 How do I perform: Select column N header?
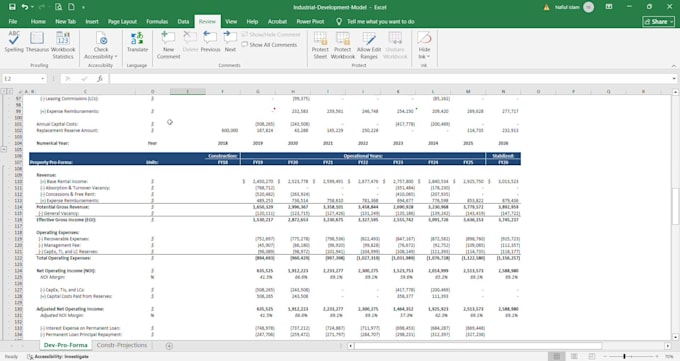tap(503, 92)
